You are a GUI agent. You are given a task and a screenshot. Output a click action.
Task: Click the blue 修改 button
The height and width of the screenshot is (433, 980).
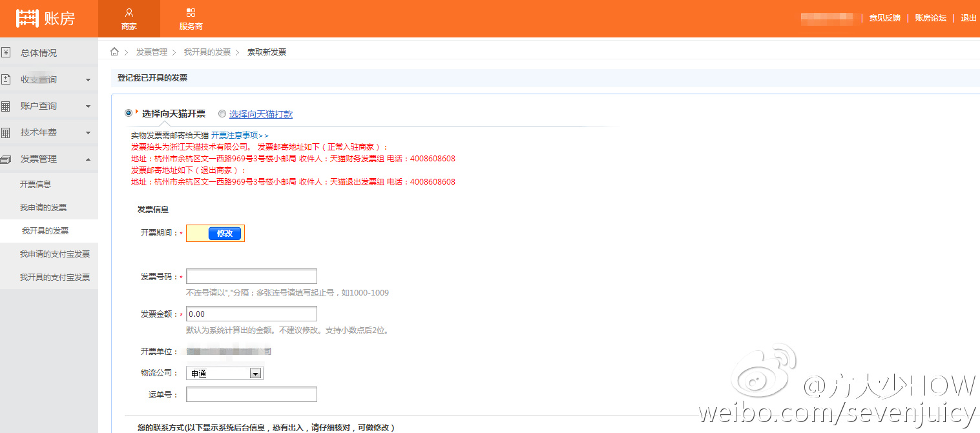click(225, 234)
